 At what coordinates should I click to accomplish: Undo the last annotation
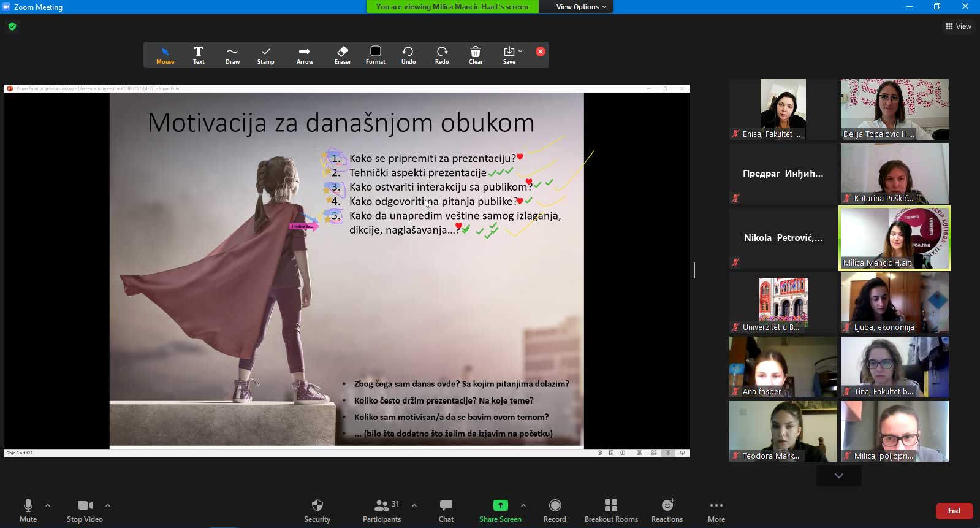point(408,55)
